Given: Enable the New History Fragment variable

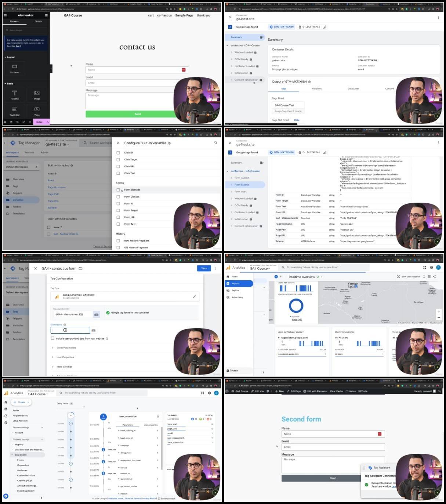Looking at the screenshot, I should (x=118, y=241).
